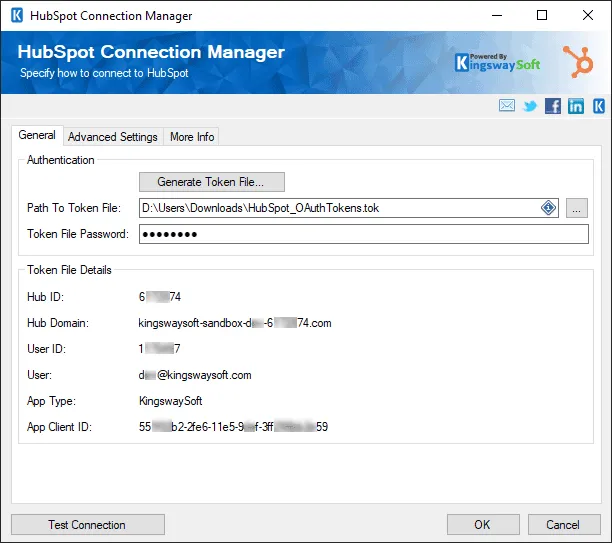The image size is (612, 543).
Task: Open the Advanced Settings tab
Action: click(113, 137)
